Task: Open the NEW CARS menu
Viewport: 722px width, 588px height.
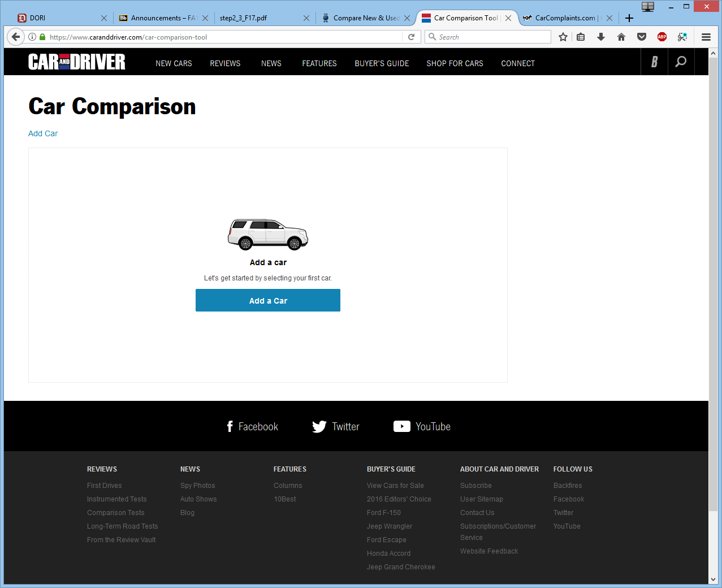Action: point(174,63)
